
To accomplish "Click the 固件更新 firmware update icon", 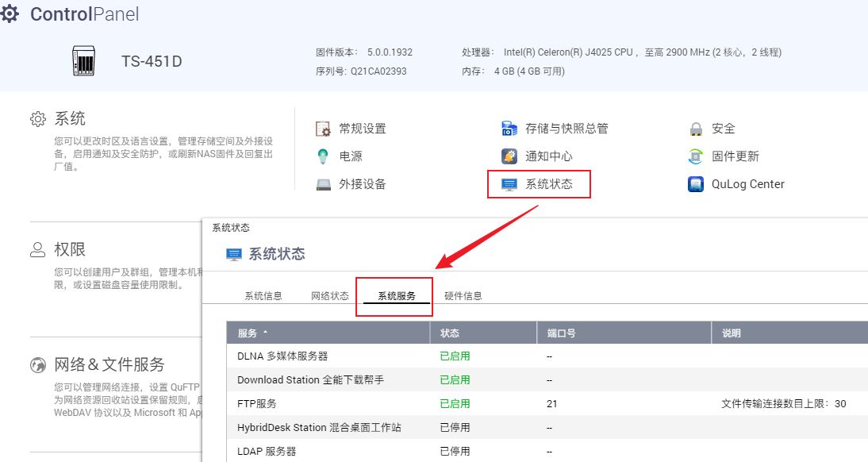I will 696,156.
